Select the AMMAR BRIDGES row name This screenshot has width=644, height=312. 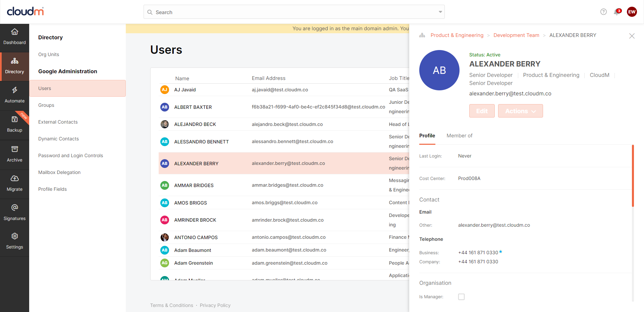(194, 185)
